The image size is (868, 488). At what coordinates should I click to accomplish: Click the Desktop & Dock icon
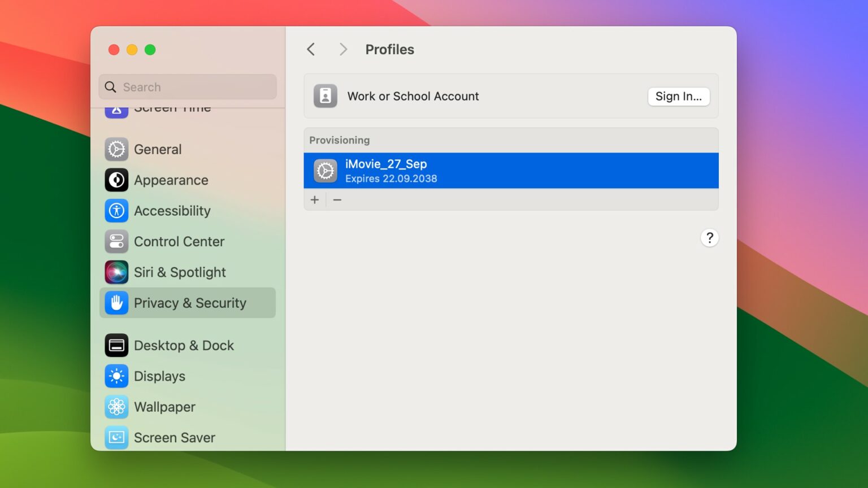[x=116, y=346]
